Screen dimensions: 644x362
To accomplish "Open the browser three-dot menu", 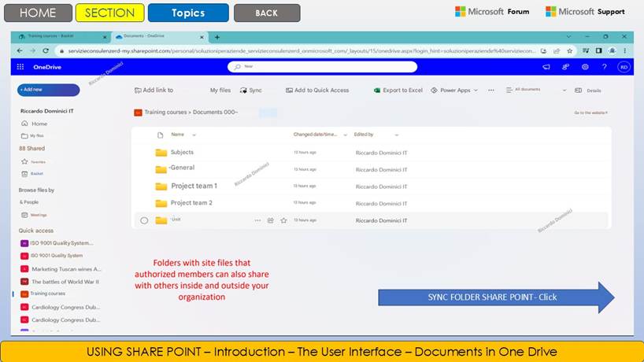I will [624, 51].
